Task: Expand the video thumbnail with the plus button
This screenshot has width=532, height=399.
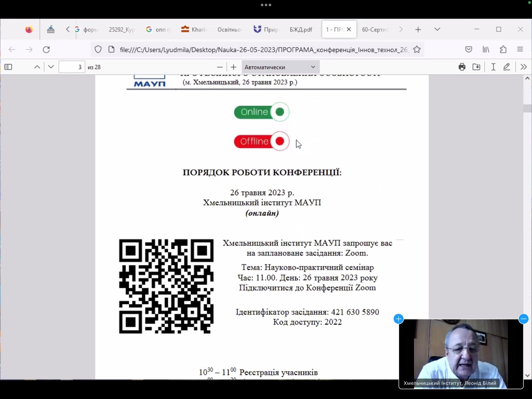Action: pyautogui.click(x=398, y=319)
